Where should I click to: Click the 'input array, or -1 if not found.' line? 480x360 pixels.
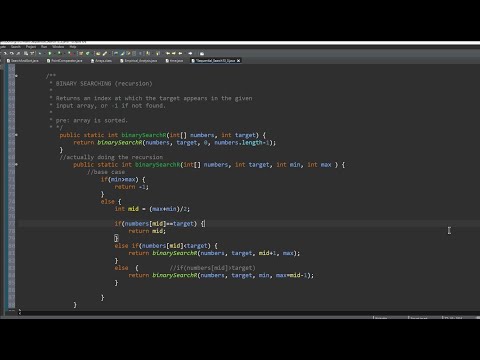pyautogui.click(x=110, y=106)
